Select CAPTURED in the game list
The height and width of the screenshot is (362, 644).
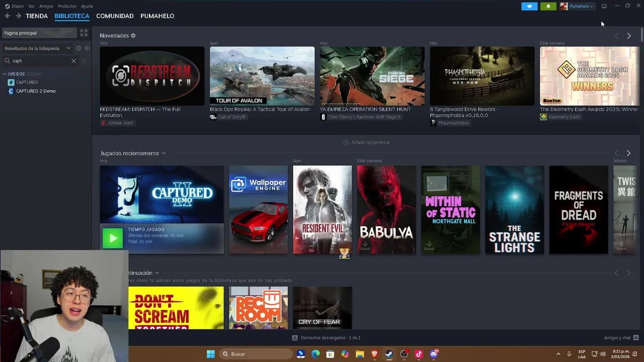pos(27,82)
